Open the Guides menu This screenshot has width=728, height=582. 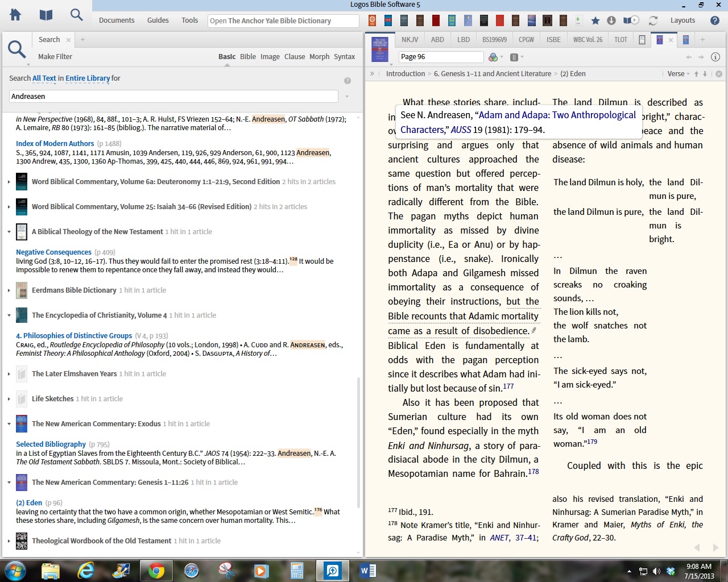click(158, 20)
